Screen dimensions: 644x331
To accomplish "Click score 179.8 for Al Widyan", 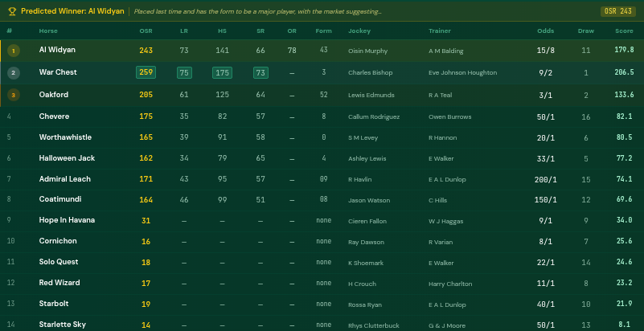I will tap(624, 50).
